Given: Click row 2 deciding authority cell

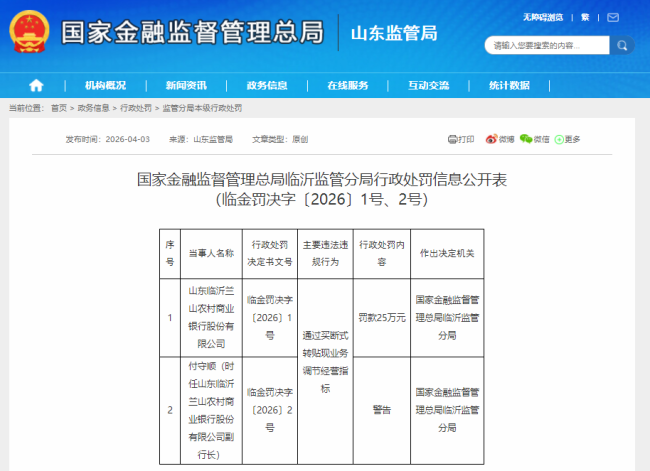Looking at the screenshot, I should [x=447, y=410].
